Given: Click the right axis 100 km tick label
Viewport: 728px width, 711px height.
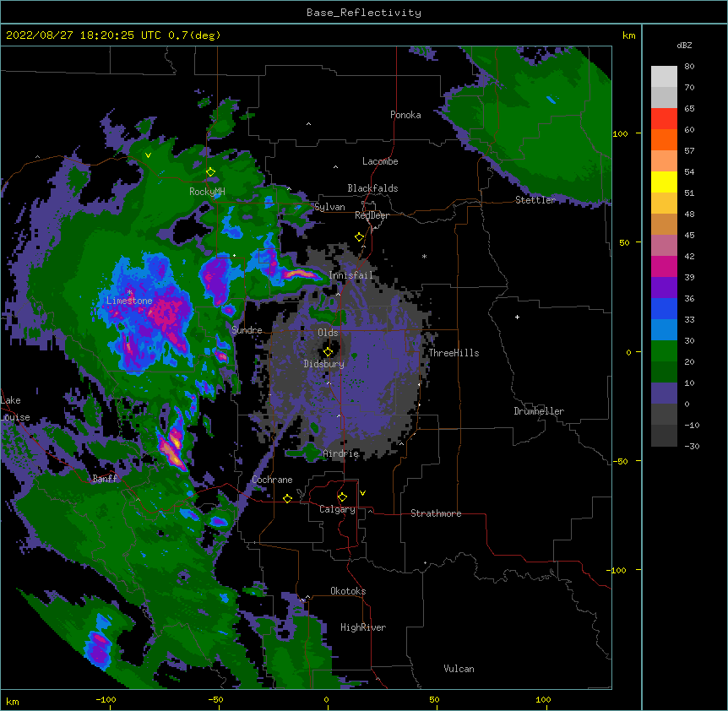Looking at the screenshot, I should pos(620,133).
